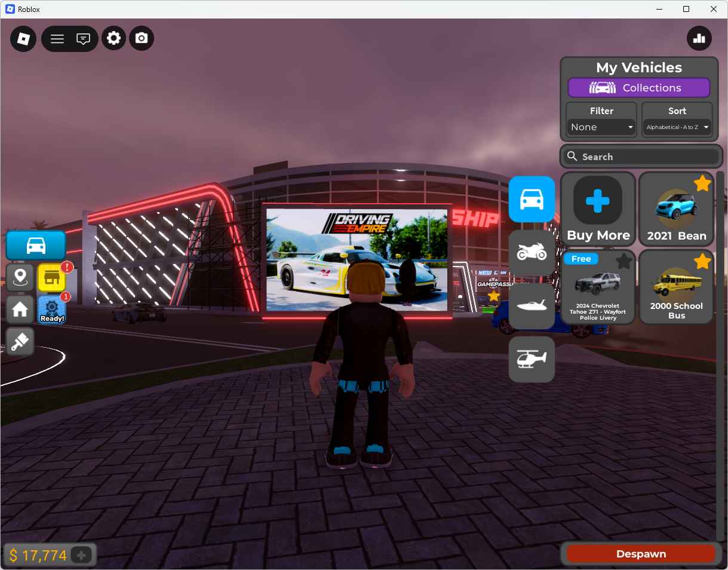Maximize the Roblox window

[686, 9]
